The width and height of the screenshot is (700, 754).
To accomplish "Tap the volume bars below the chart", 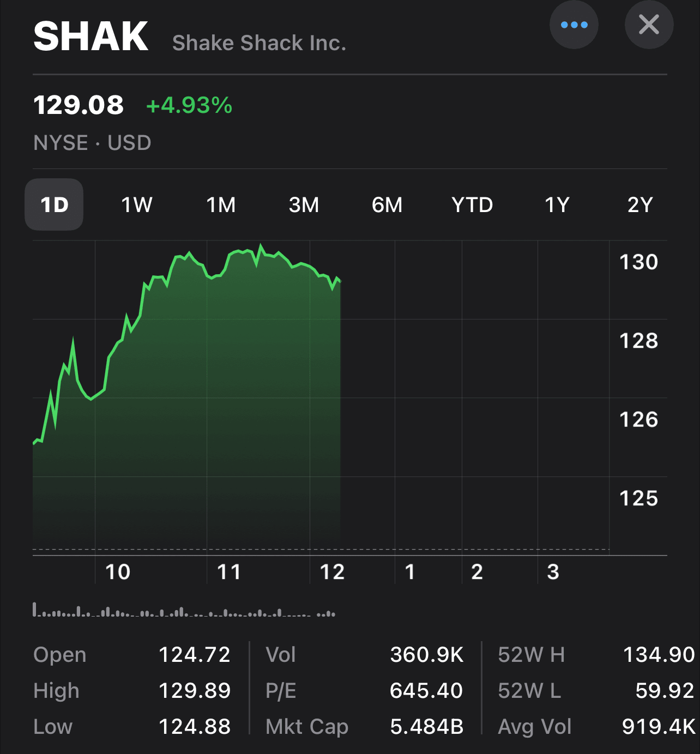I will tap(184, 612).
